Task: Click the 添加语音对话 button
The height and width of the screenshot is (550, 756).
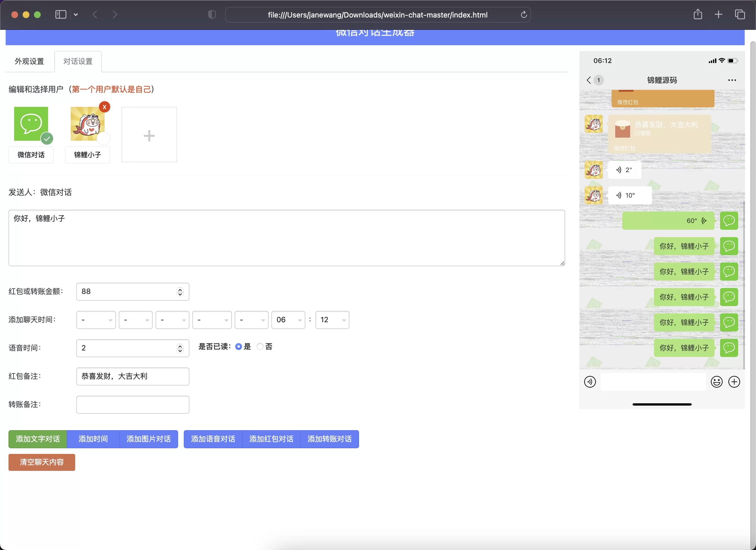Action: click(x=213, y=439)
